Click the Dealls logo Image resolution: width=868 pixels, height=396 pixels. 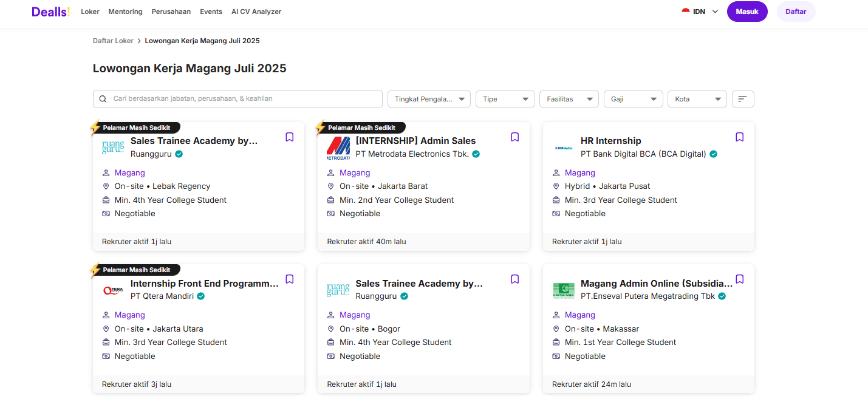51,12
